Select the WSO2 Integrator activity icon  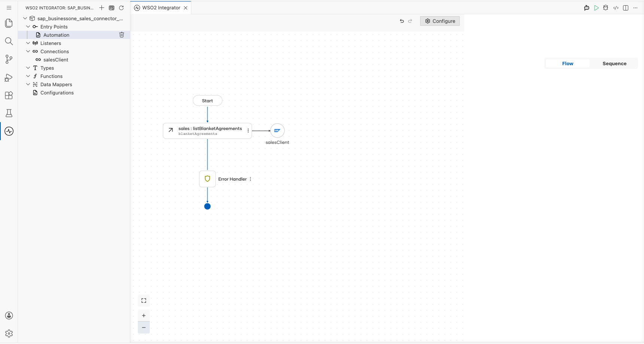coord(9,131)
